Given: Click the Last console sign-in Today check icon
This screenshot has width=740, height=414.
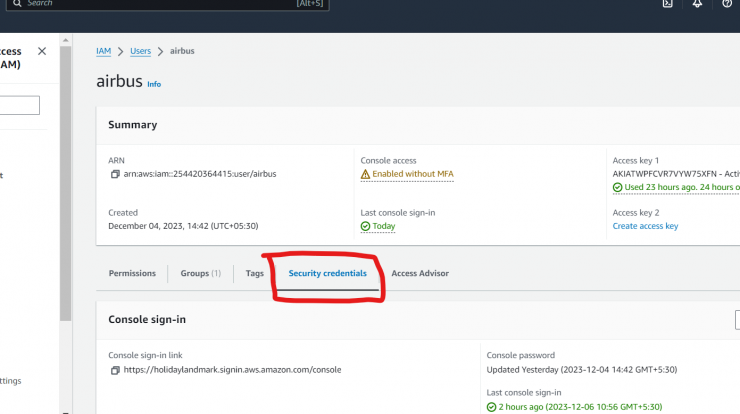Looking at the screenshot, I should (x=365, y=226).
